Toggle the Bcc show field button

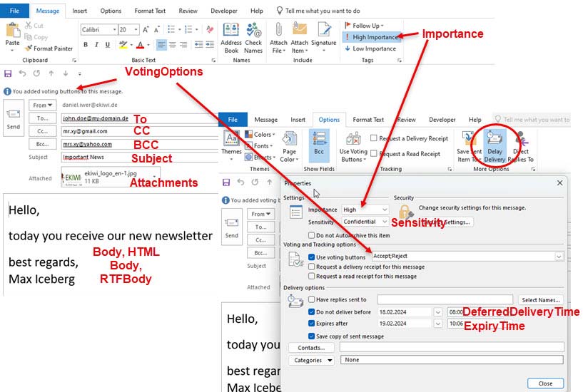319,145
